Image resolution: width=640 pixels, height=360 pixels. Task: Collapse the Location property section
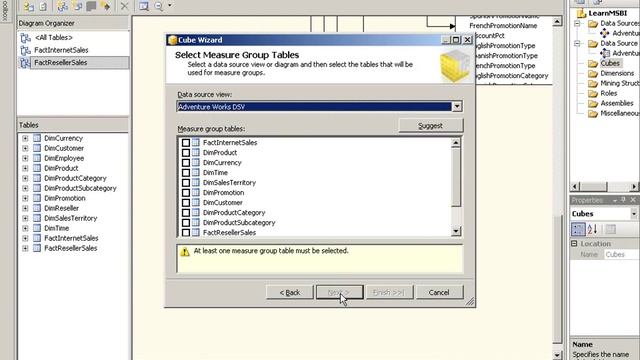pyautogui.click(x=574, y=244)
